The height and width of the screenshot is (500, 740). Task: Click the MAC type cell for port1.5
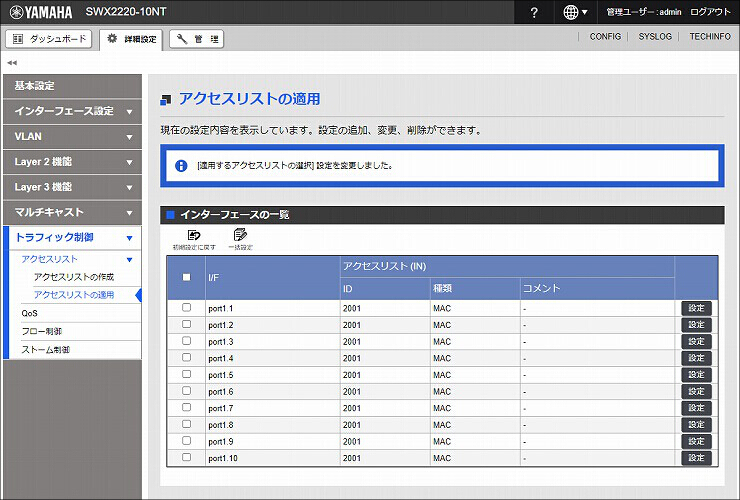click(x=475, y=375)
